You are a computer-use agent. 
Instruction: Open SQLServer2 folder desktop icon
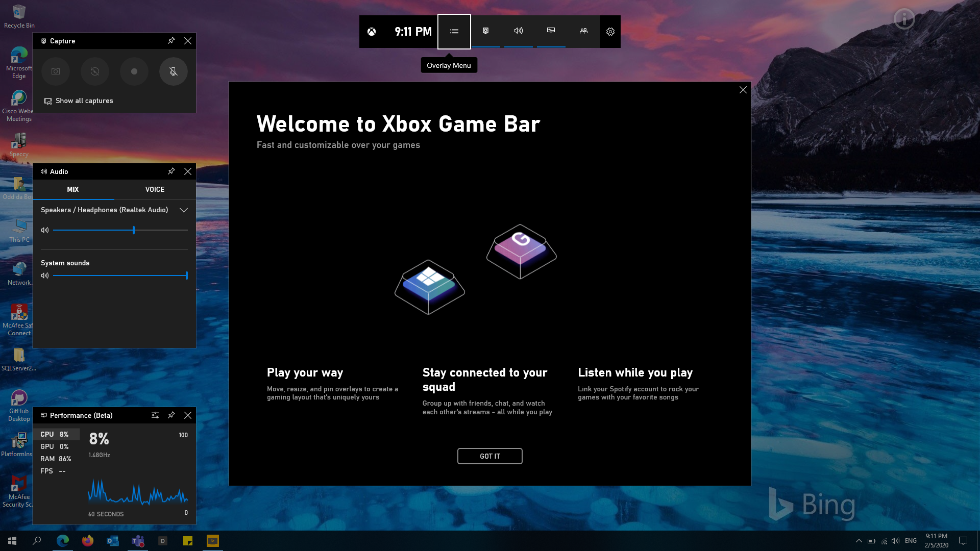[19, 359]
